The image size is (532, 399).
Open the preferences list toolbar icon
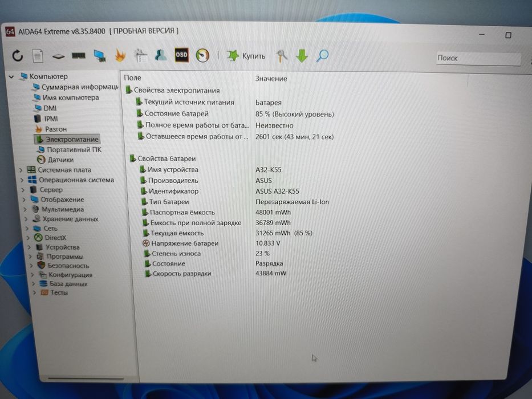140,56
